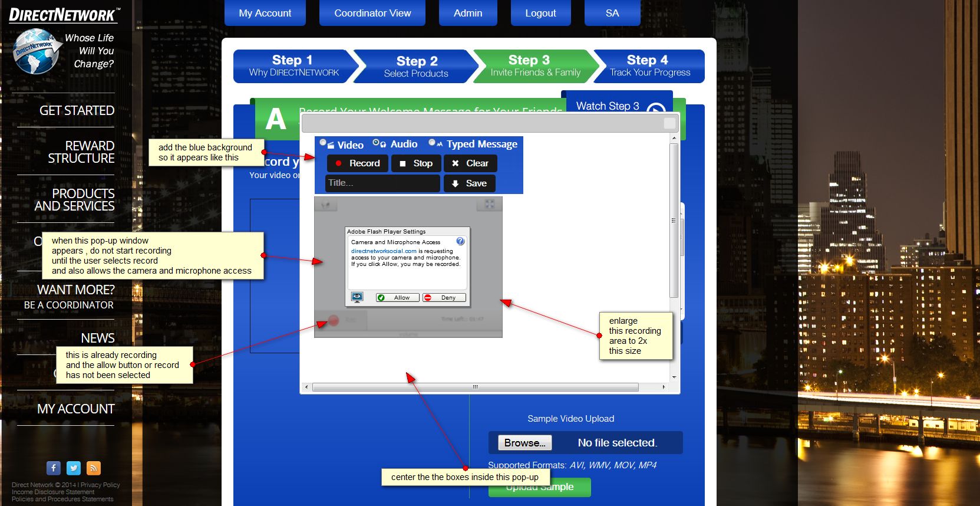This screenshot has height=506, width=980.
Task: Open recorder microphone settings icon
Action: pyautogui.click(x=325, y=205)
